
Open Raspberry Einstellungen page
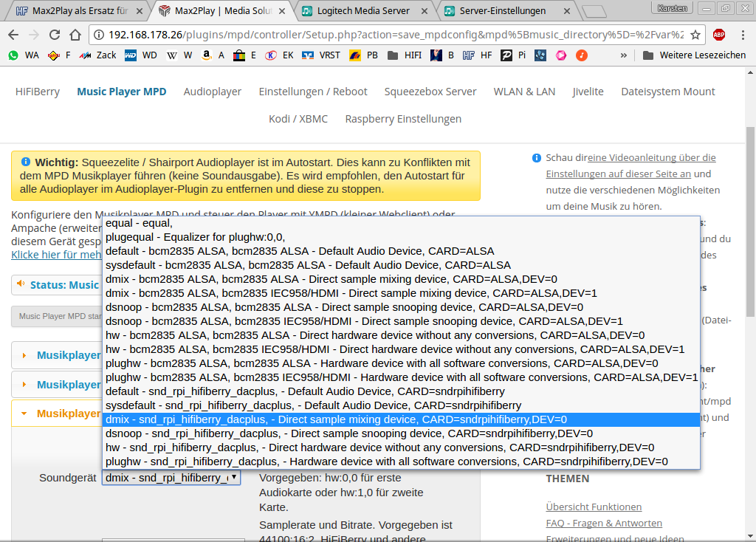click(404, 119)
